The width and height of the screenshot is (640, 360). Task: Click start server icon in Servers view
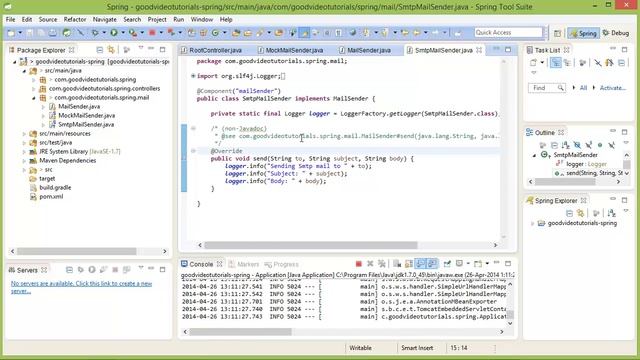tap(92, 270)
